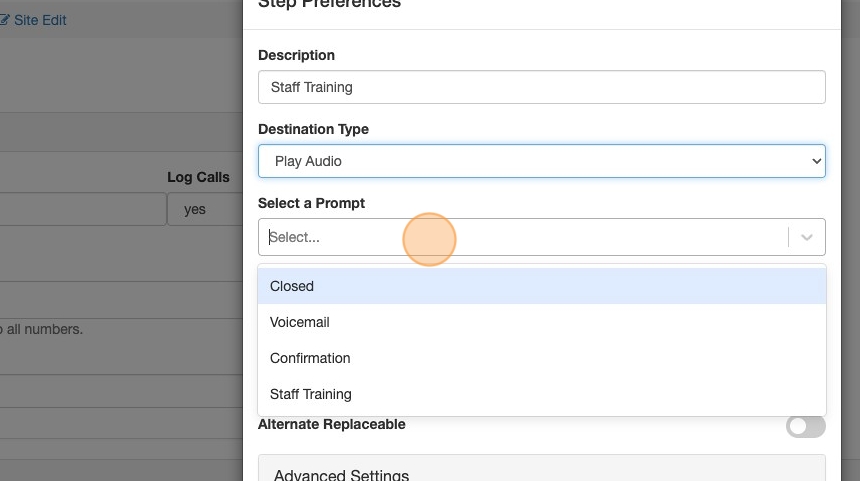Focus the Select a Prompt search box
Screen dimensions: 860x481
pos(520,238)
